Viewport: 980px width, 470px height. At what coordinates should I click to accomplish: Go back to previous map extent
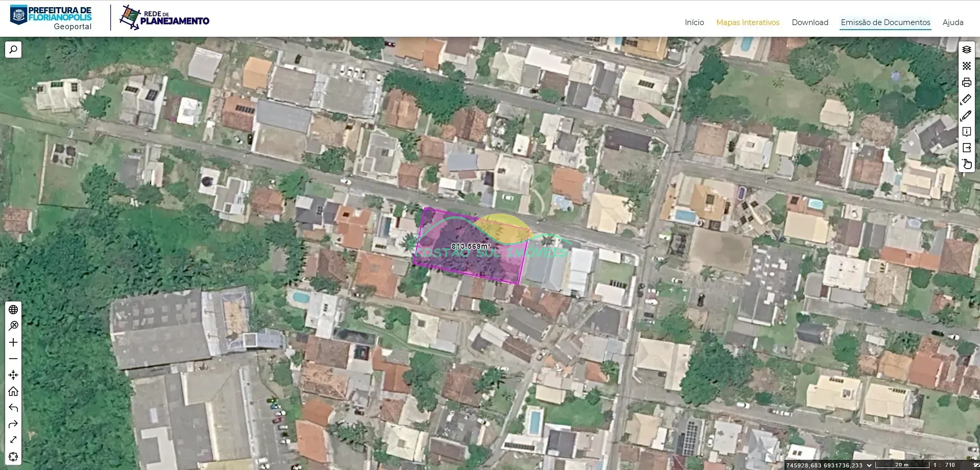[x=13, y=408]
